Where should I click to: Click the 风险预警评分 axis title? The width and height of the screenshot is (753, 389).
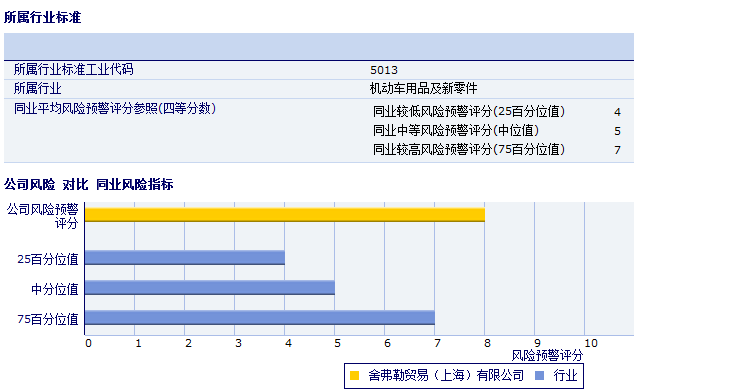(x=547, y=355)
